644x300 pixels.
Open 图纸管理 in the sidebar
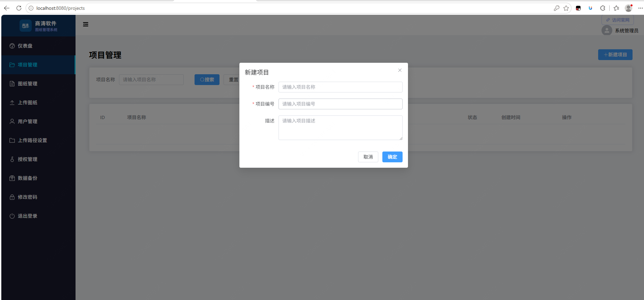[x=38, y=84]
